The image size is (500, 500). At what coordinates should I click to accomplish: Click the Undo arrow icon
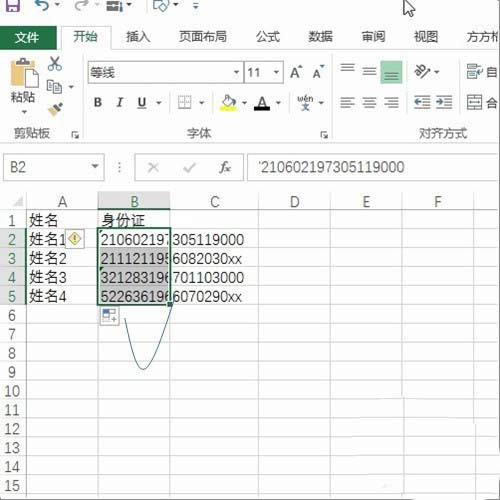click(x=42, y=5)
